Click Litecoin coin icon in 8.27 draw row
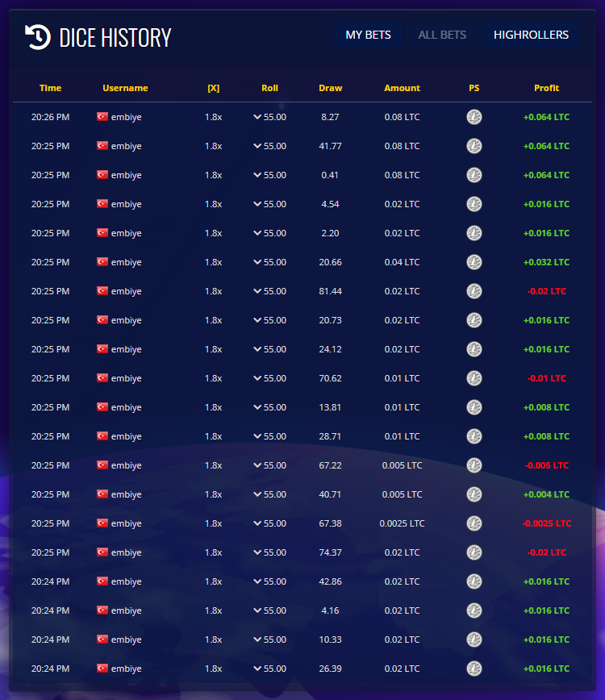The image size is (605, 700). point(474,117)
